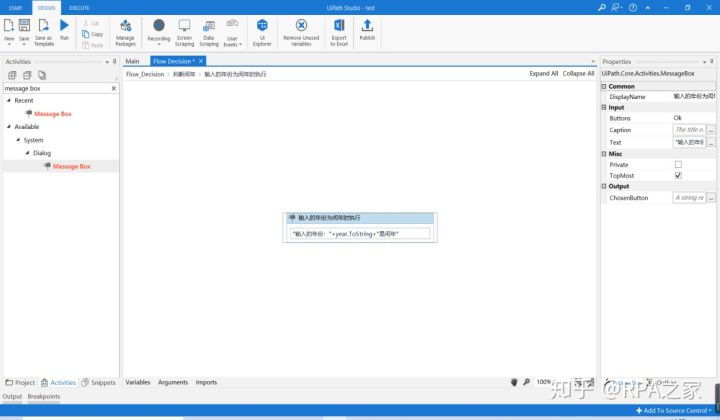Run the workflow with Run button
Viewport: 720px width, 420px height.
64,29
